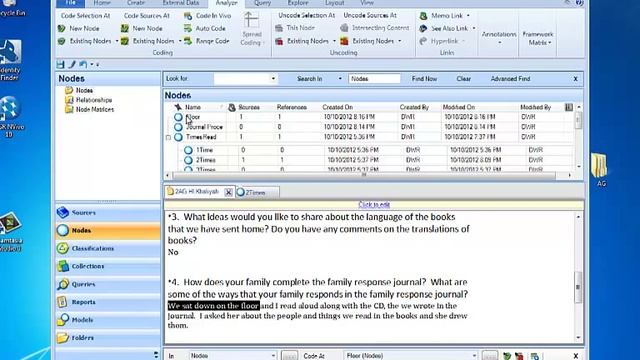This screenshot has width=640, height=360.
Task: Open the Nodes folder in navigation tree
Action: coord(79,90)
